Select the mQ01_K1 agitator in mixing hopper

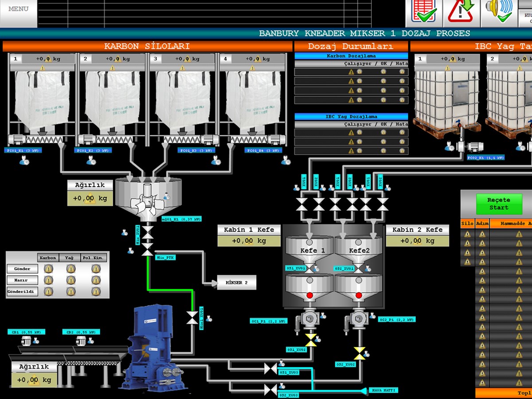(148, 199)
